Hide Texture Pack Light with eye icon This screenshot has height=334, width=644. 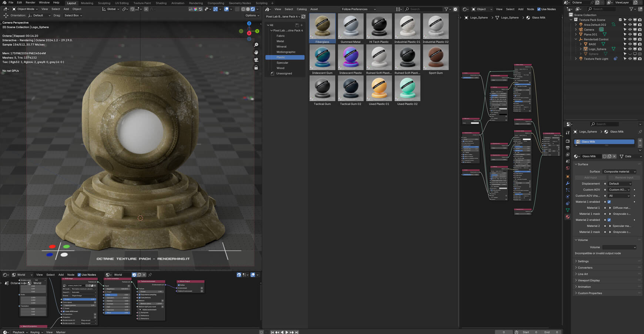[x=630, y=59]
